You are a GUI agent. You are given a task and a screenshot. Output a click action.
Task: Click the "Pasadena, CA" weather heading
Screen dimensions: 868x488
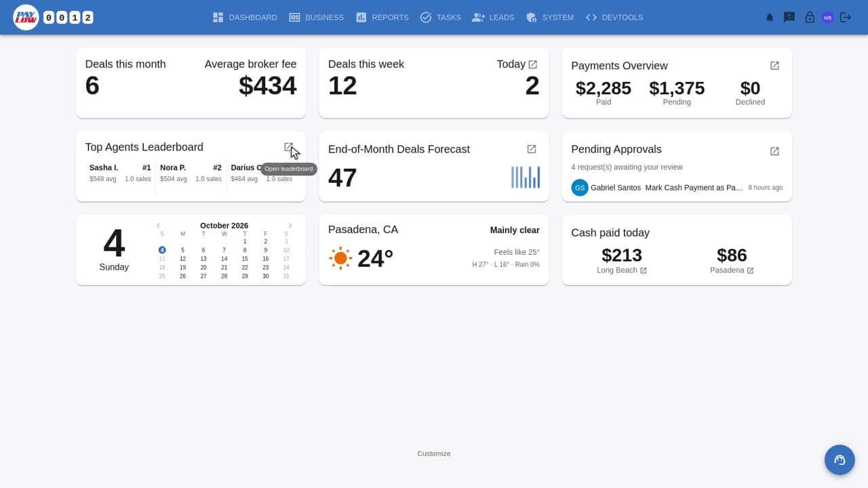click(363, 230)
